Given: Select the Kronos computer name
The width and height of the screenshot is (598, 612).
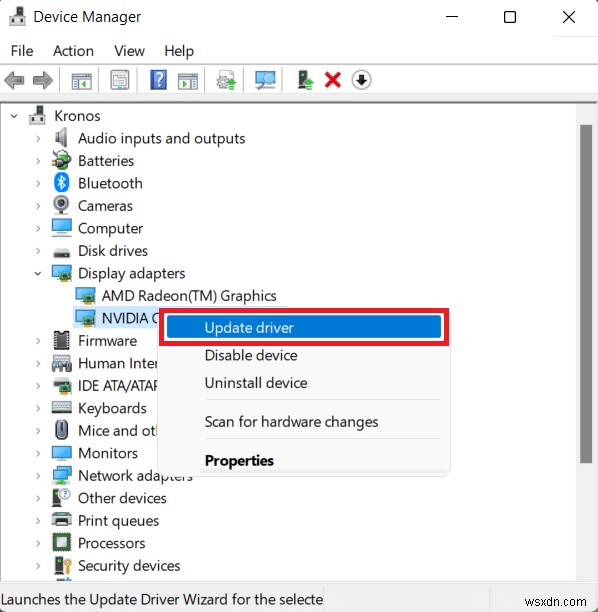Looking at the screenshot, I should coord(77,116).
